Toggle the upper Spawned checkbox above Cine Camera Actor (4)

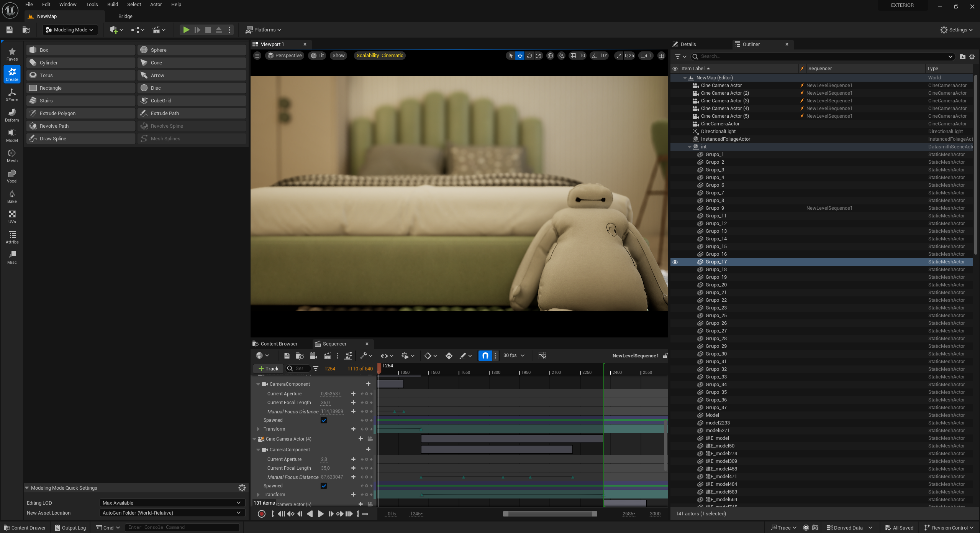[324, 420]
